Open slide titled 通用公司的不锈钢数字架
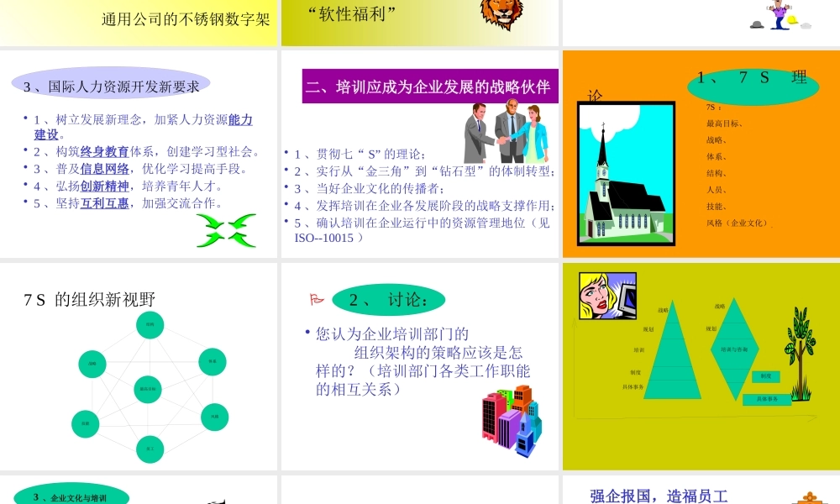840x504 pixels. pyautogui.click(x=186, y=20)
